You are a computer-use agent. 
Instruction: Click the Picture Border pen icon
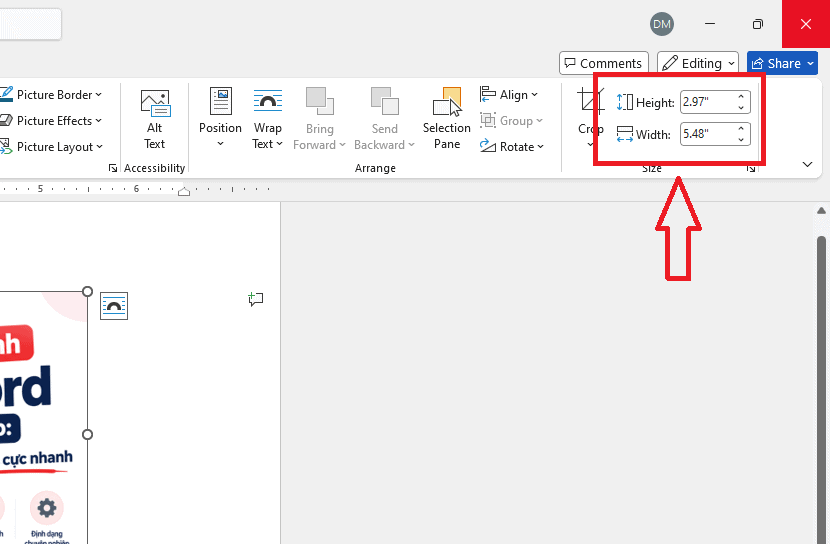(6, 95)
